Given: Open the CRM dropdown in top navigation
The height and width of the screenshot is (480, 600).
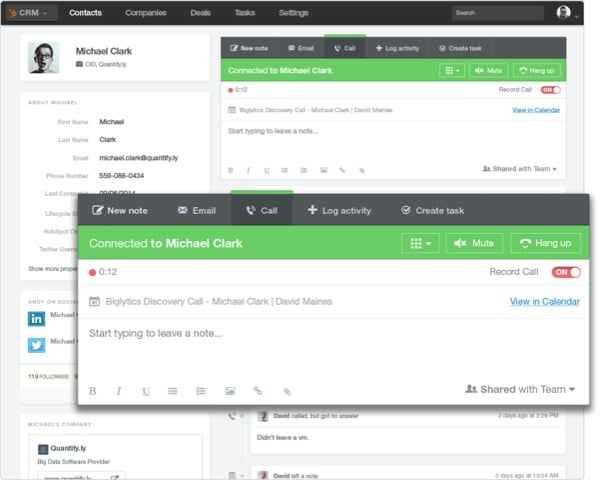Looking at the screenshot, I should click(x=29, y=13).
